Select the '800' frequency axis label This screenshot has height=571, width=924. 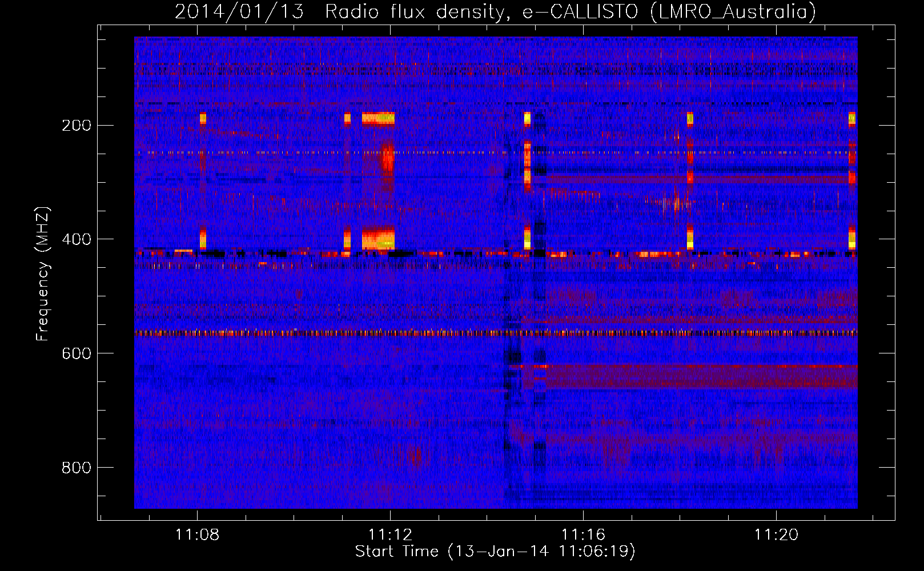coord(77,468)
